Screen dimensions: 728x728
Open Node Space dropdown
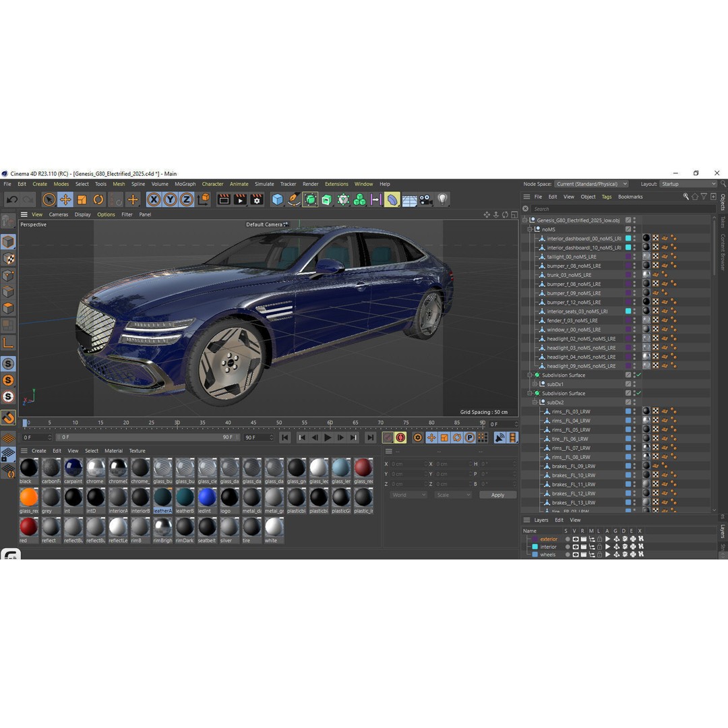pos(591,184)
